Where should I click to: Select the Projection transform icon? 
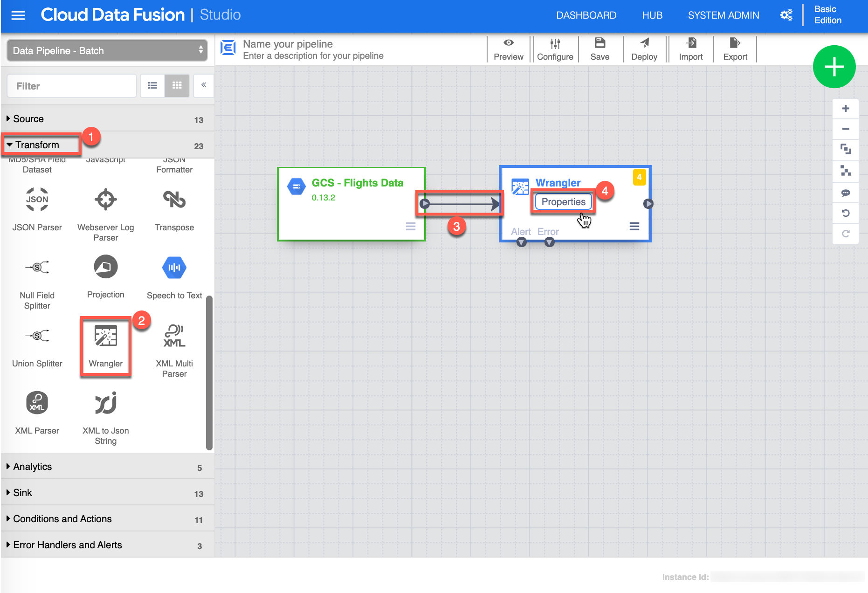click(x=106, y=267)
